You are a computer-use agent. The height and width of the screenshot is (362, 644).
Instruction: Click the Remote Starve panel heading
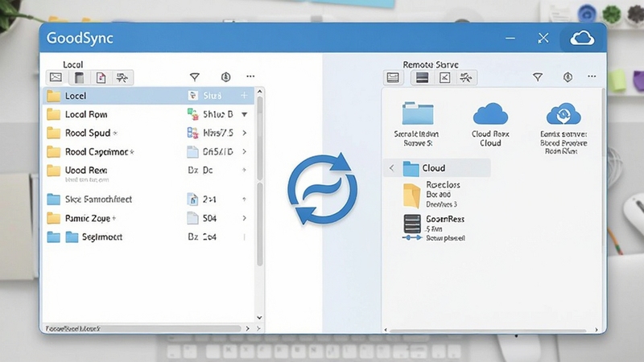[431, 64]
